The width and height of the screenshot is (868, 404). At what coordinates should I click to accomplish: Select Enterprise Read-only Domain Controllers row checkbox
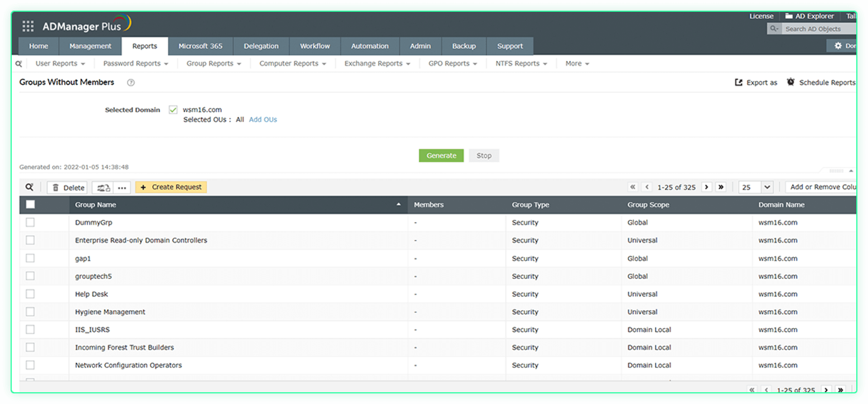[30, 241]
